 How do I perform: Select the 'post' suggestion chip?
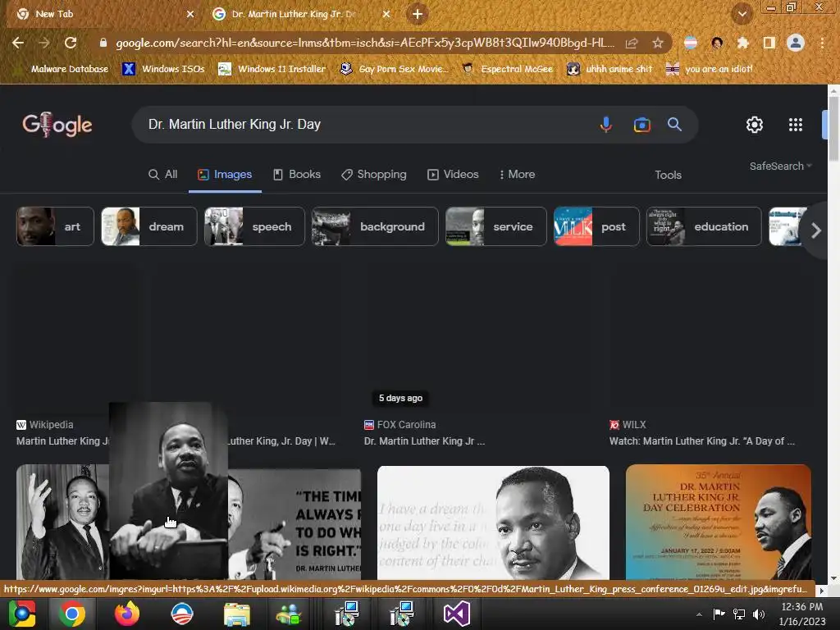(x=596, y=226)
